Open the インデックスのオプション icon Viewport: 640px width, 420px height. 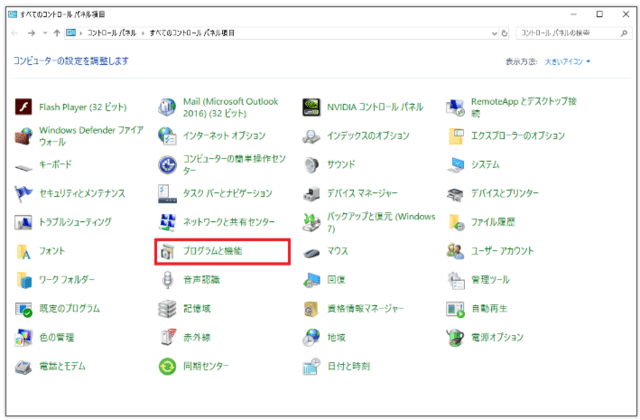click(311, 136)
